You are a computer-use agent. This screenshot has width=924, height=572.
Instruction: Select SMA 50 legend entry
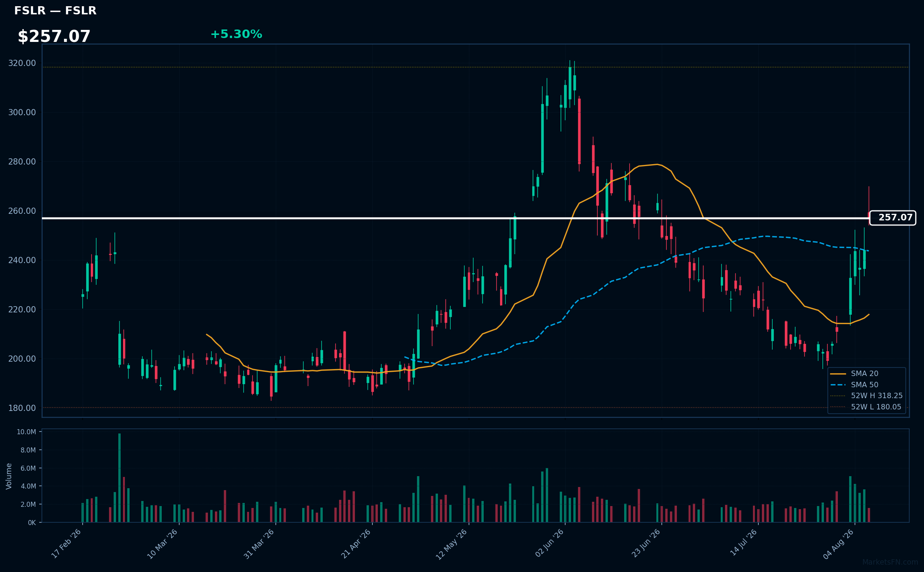point(865,385)
